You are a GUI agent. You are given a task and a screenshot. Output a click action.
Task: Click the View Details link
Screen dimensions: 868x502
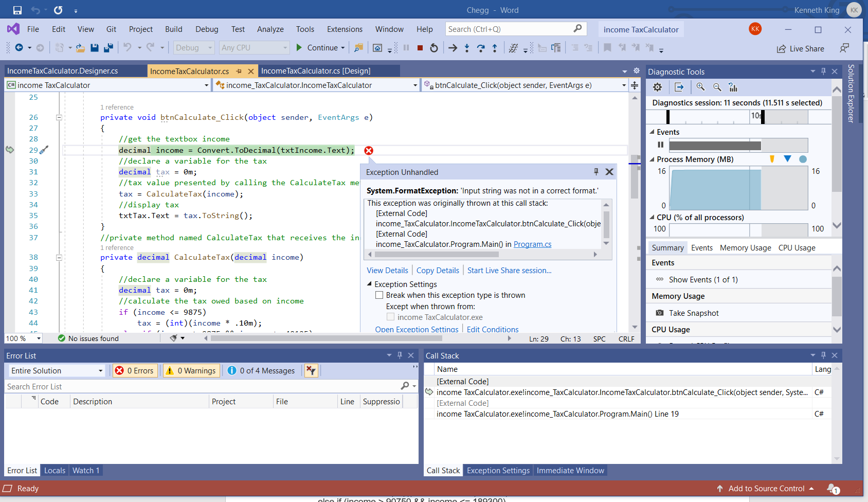tap(387, 271)
